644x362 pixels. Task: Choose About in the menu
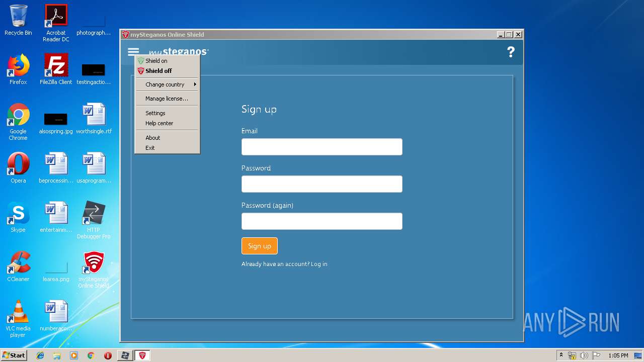point(168,138)
